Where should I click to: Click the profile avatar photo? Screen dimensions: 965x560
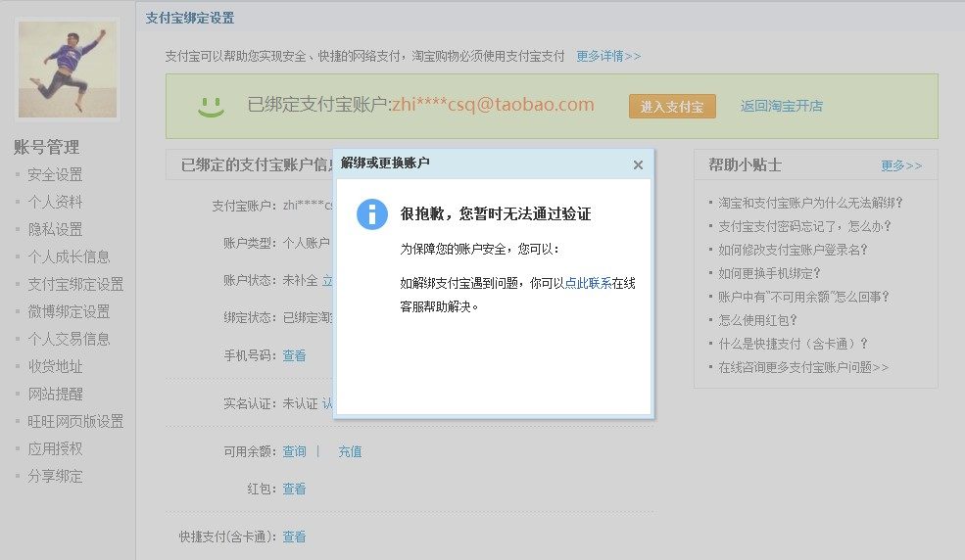tap(67, 70)
